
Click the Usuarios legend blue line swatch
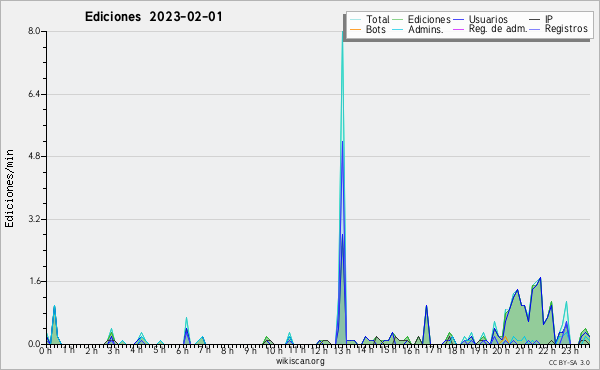458,20
